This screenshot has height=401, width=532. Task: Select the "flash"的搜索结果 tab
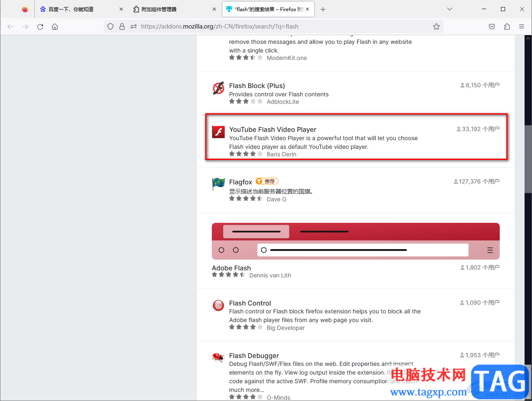[x=268, y=9]
